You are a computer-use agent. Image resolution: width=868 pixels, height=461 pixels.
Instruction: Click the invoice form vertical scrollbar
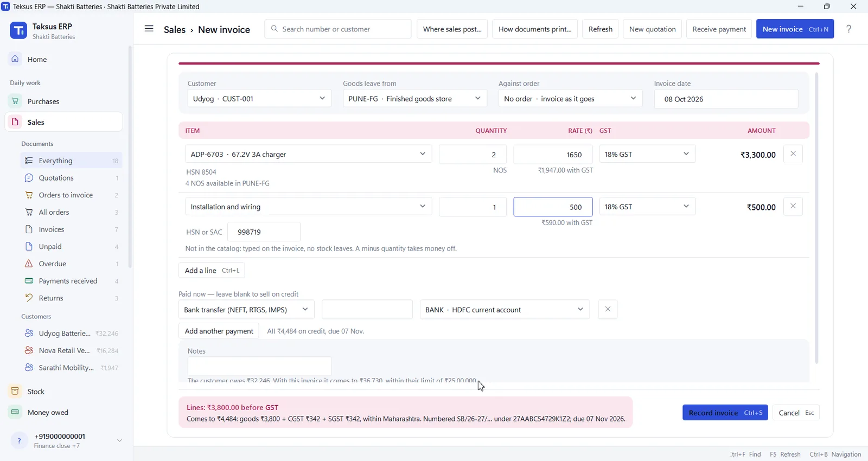pos(816,218)
